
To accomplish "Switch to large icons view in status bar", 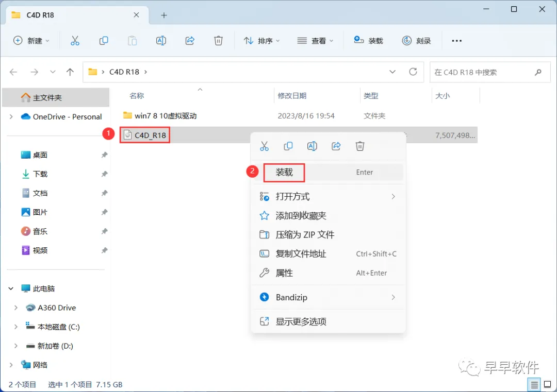I will pos(548,384).
